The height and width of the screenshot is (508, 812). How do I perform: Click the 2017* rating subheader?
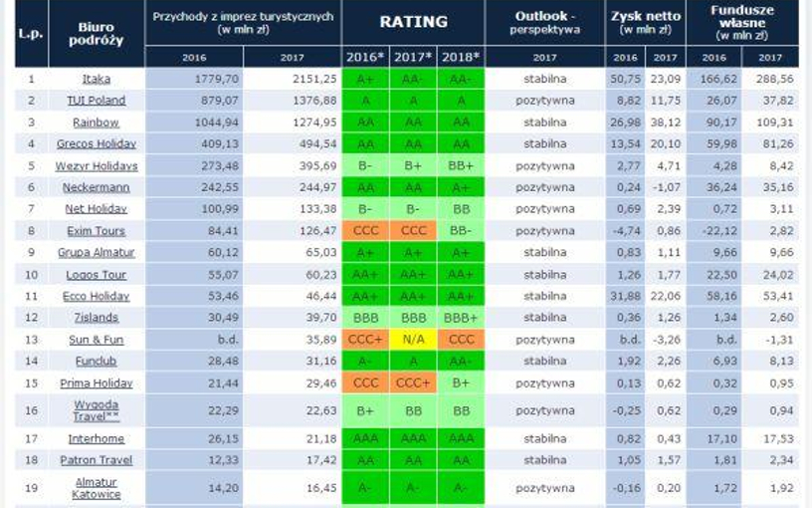(413, 57)
